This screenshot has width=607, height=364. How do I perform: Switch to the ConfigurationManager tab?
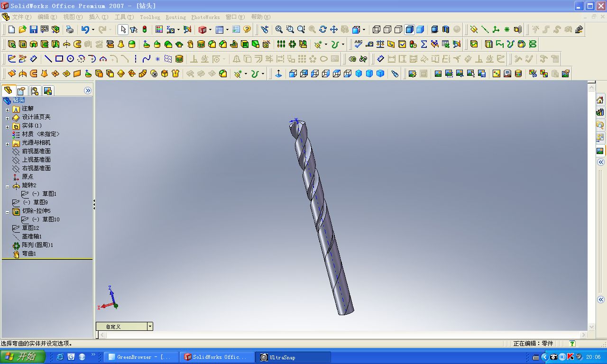34,91
